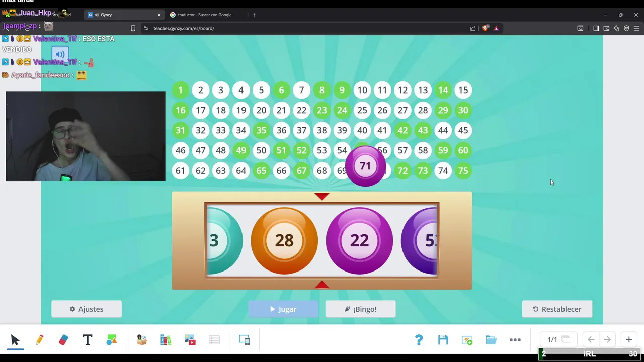Click the magenta ball number 22
Screen dimensions: 644x362
point(359,241)
